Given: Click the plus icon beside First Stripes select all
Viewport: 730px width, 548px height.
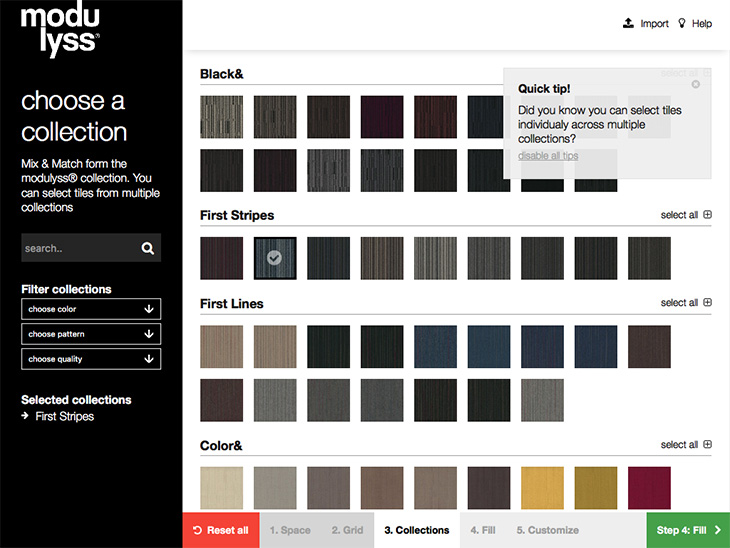Looking at the screenshot, I should 707,215.
